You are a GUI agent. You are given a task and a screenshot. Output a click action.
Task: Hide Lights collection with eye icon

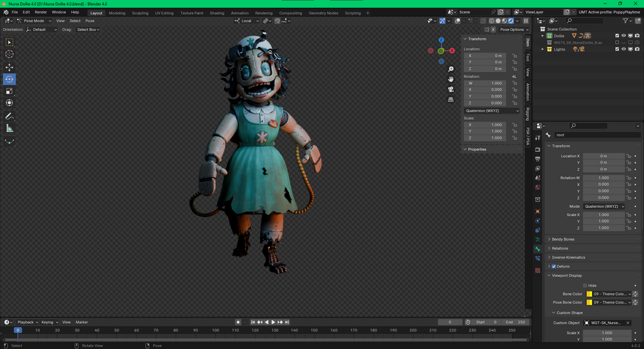623,49
